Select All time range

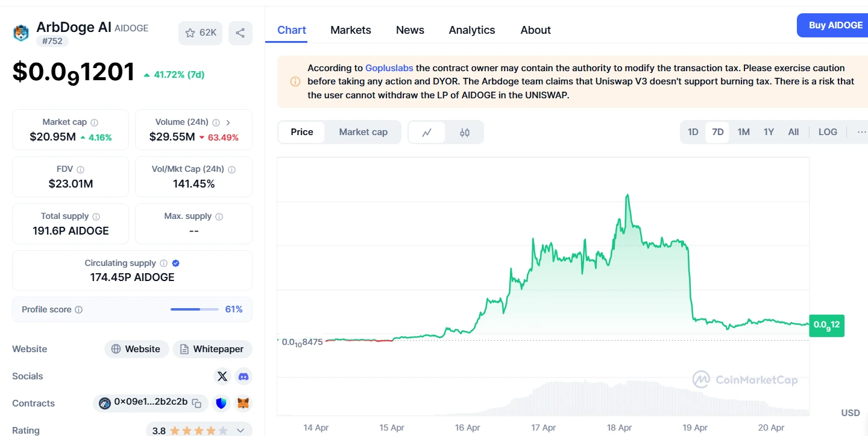[793, 132]
